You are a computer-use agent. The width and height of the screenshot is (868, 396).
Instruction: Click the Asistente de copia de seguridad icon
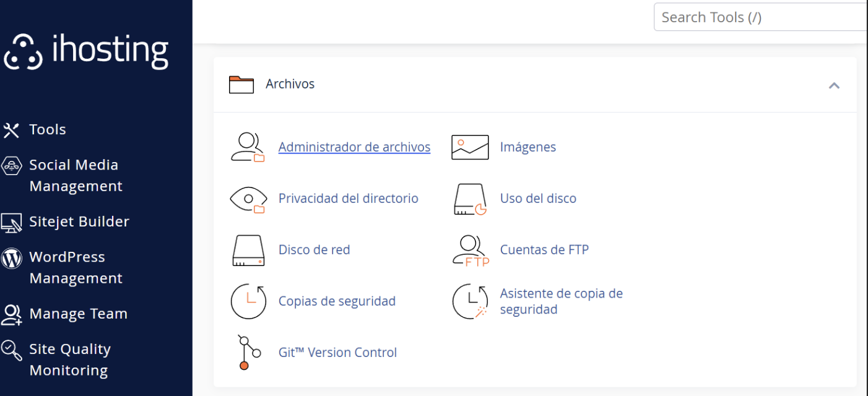coord(470,301)
